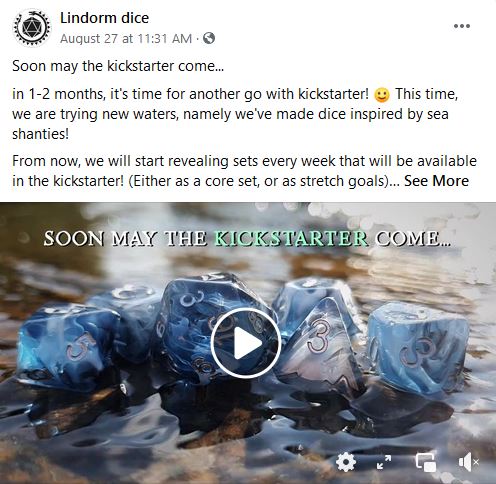Screen dimensions: 496x484
Task: Click the Lindorm dice page name
Action: tap(104, 18)
